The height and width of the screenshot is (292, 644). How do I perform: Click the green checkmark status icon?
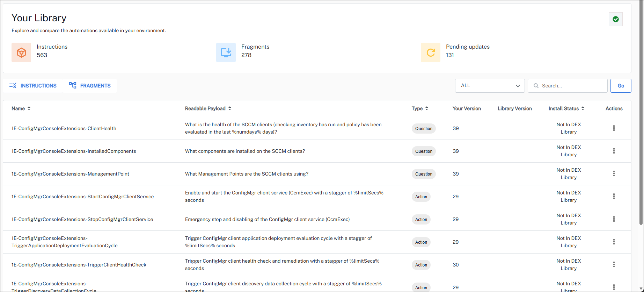coord(615,19)
